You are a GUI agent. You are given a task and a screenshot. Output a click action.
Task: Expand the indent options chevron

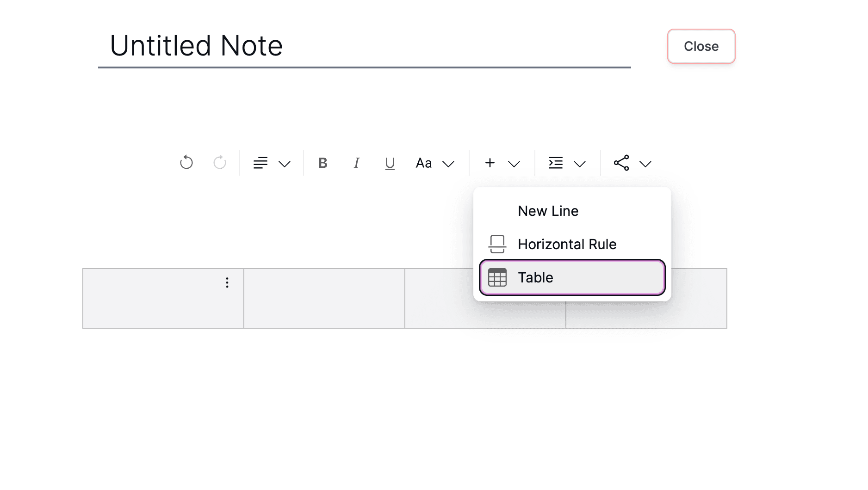(580, 164)
